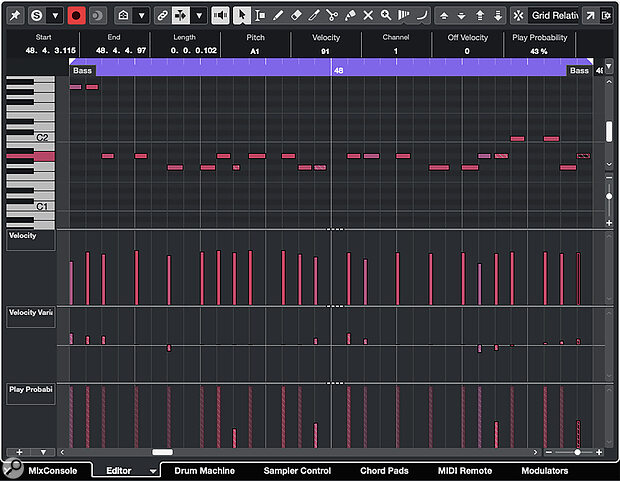Click the Start position value field

point(50,51)
